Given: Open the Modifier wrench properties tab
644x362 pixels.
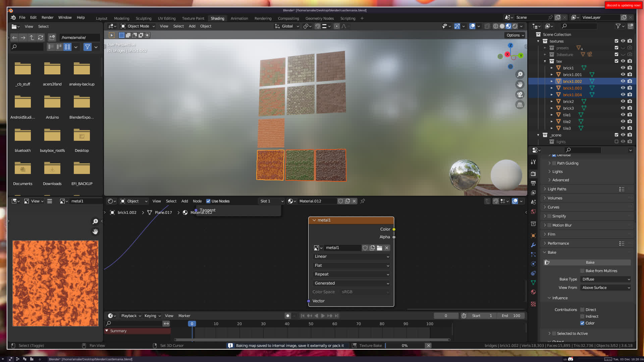Looking at the screenshot, I should (x=533, y=245).
